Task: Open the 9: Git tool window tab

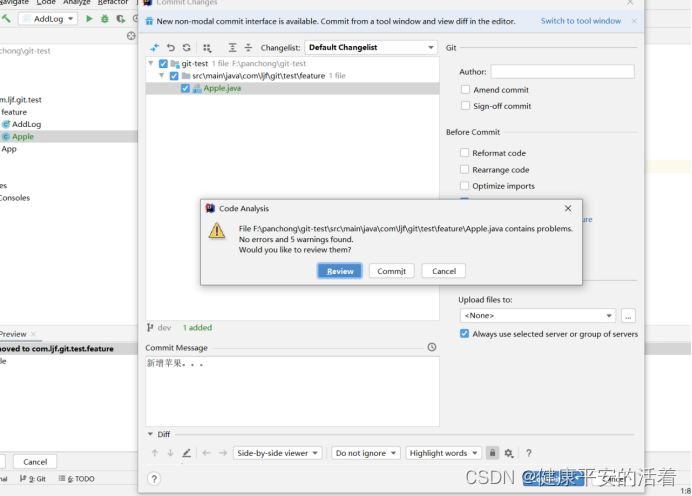Action: coord(33,479)
